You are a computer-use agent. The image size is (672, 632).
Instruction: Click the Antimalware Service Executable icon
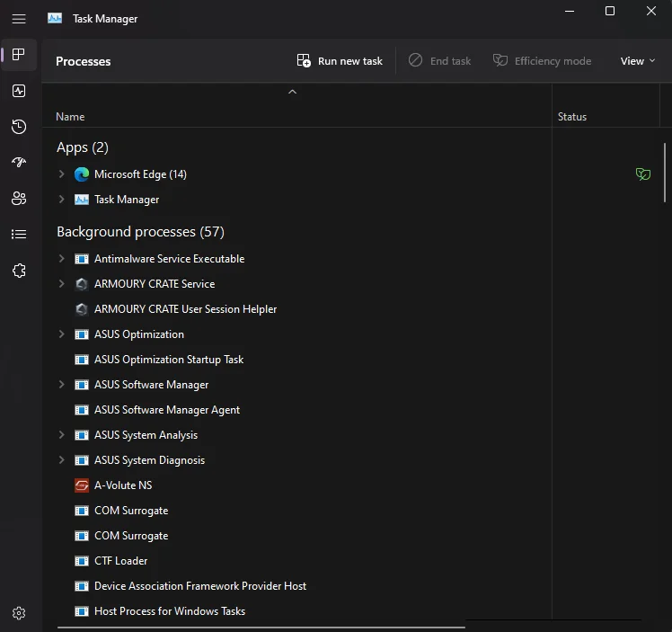82,259
